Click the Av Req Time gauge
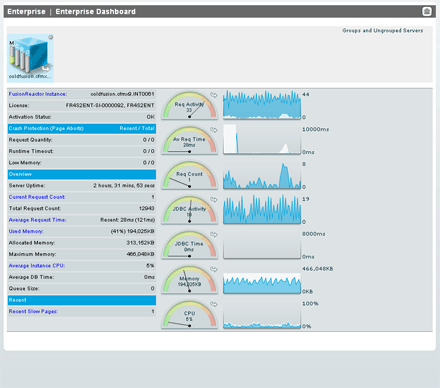Screen dimensions: 440x388 point(189,140)
